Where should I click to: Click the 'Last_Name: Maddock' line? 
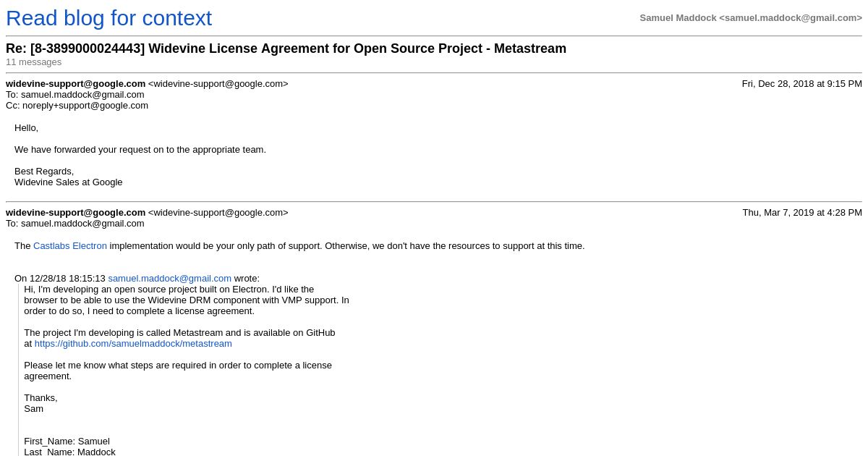69,452
